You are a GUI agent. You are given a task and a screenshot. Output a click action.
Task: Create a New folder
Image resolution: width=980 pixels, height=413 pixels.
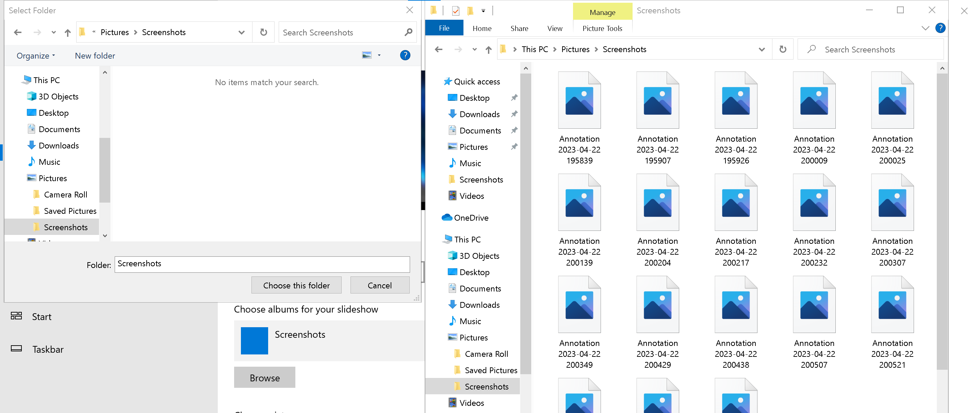pos(95,56)
